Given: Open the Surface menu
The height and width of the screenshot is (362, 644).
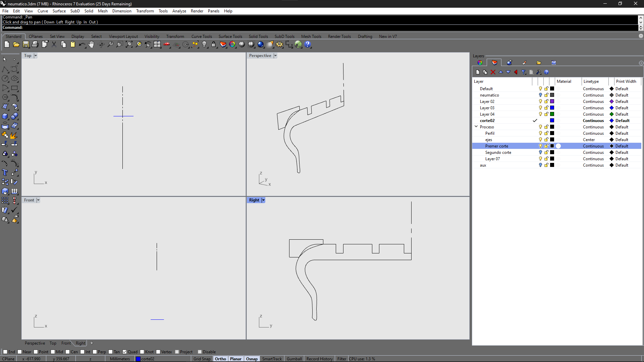Looking at the screenshot, I should point(59,11).
